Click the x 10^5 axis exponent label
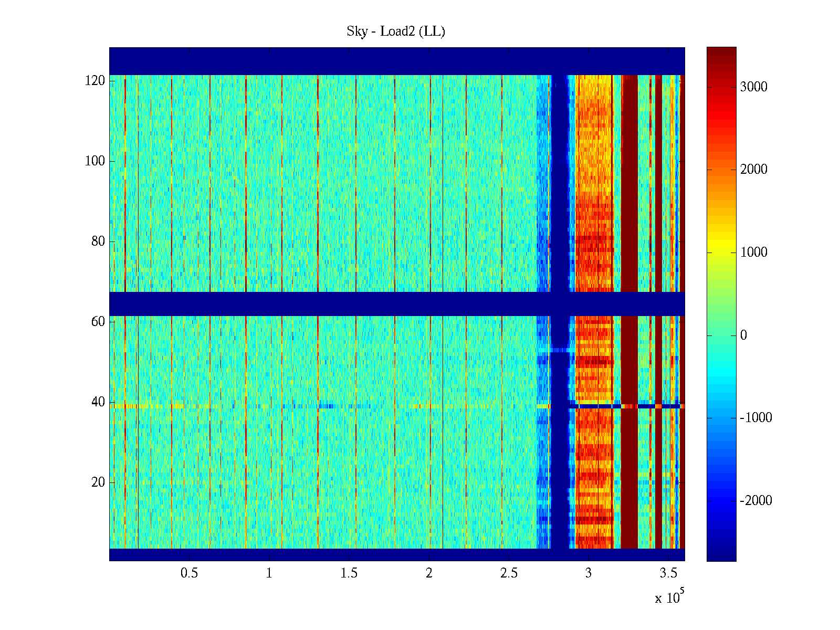840x630 pixels. coord(669,597)
